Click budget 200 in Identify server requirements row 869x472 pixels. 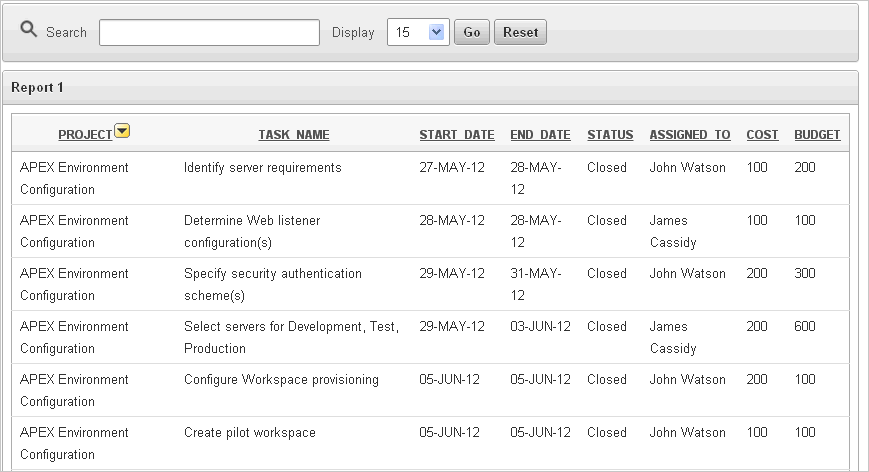point(805,167)
